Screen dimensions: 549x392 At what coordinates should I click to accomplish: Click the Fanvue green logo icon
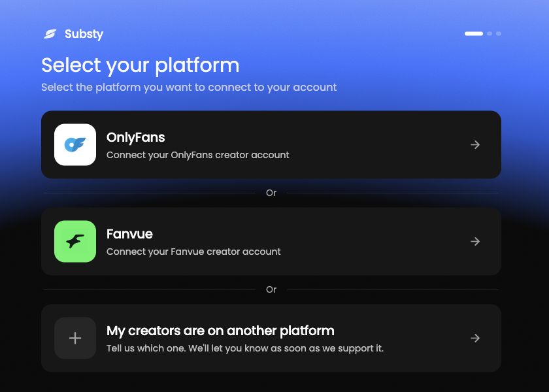(75, 241)
